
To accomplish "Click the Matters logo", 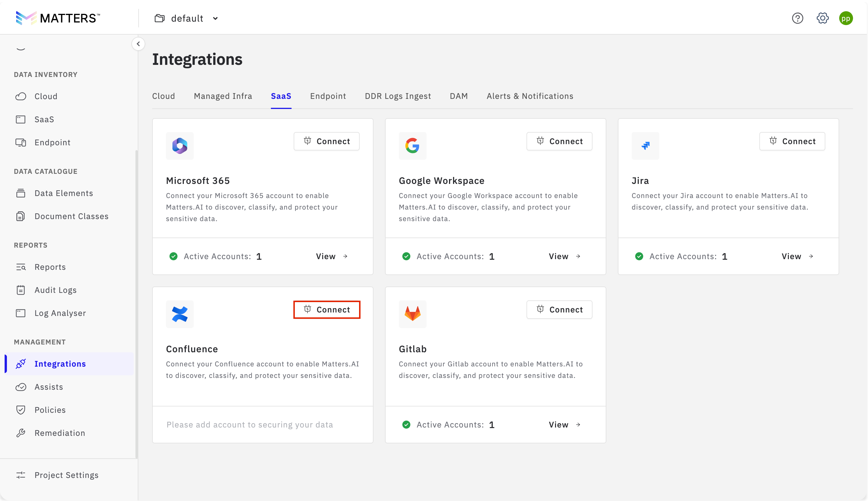I will [x=58, y=18].
